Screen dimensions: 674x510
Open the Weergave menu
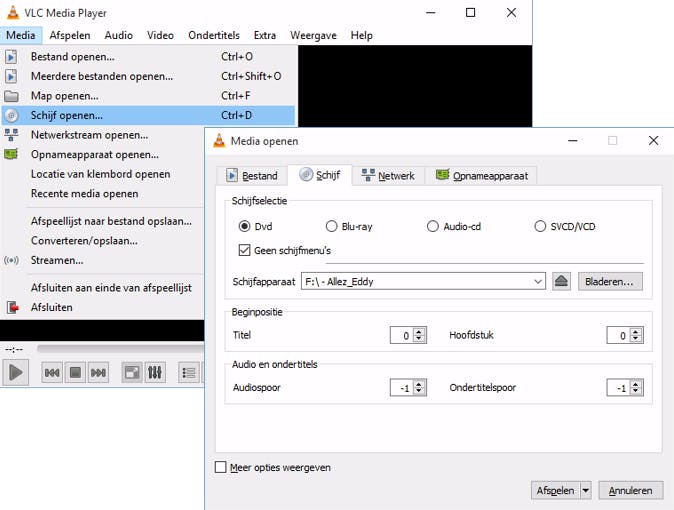313,35
